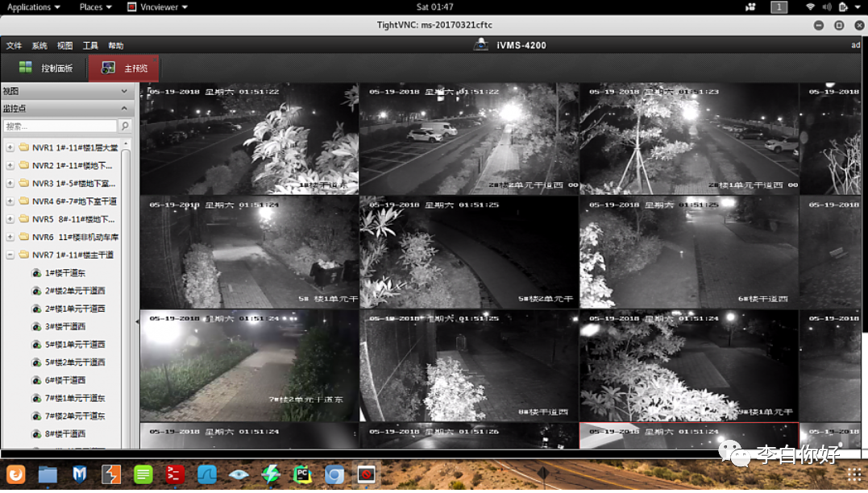Open the 帮助 menu
The width and height of the screenshot is (868, 493).
pyautogui.click(x=116, y=45)
